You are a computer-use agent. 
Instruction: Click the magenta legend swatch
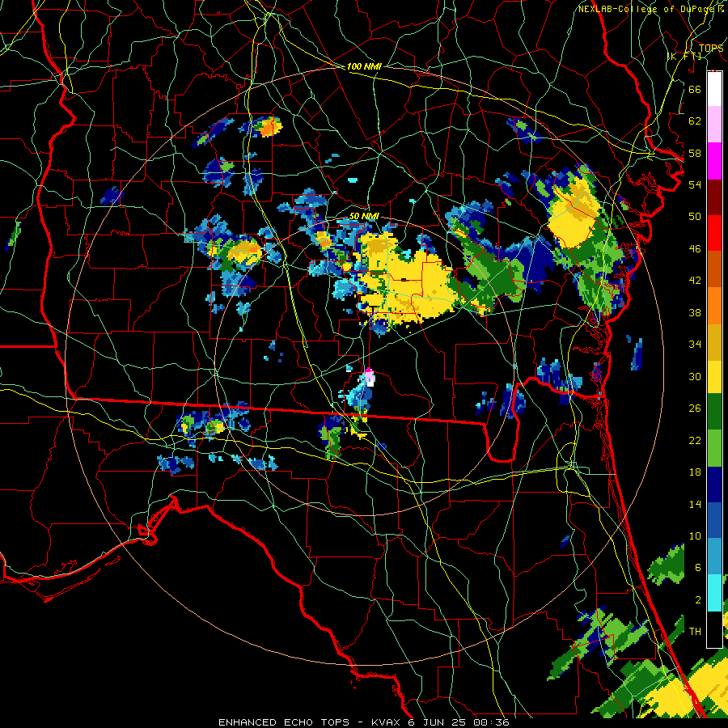point(714,161)
